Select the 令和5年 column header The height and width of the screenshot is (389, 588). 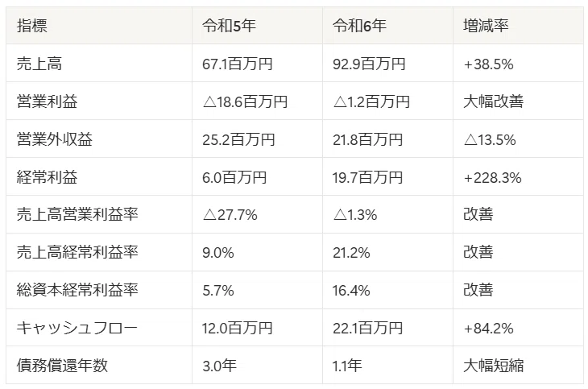coord(229,26)
